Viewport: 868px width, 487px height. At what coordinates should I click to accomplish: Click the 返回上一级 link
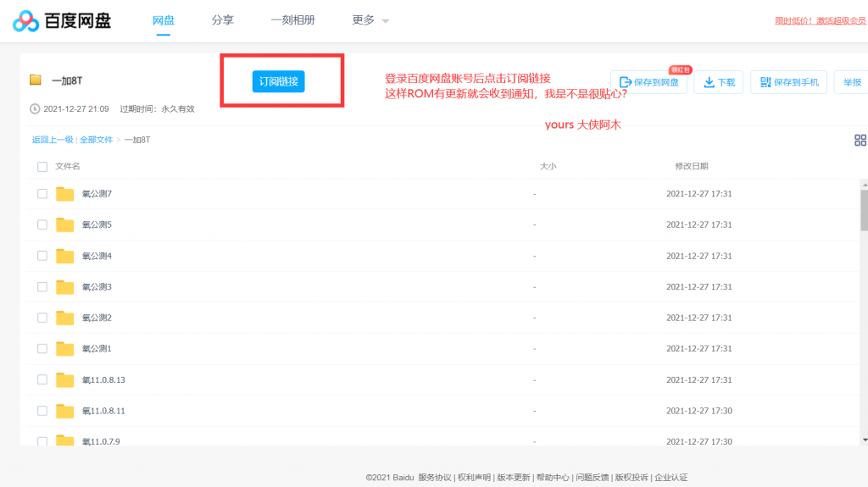[53, 140]
